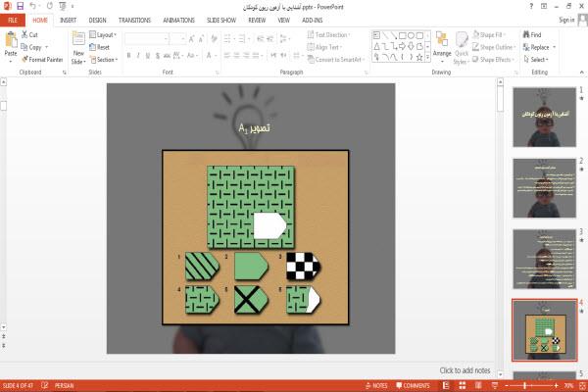Activate Format Painter
This screenshot has height=392, width=588.
point(42,60)
